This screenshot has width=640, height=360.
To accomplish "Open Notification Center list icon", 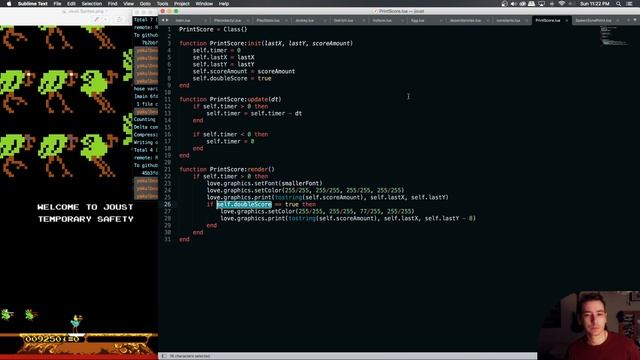I will point(630,4).
